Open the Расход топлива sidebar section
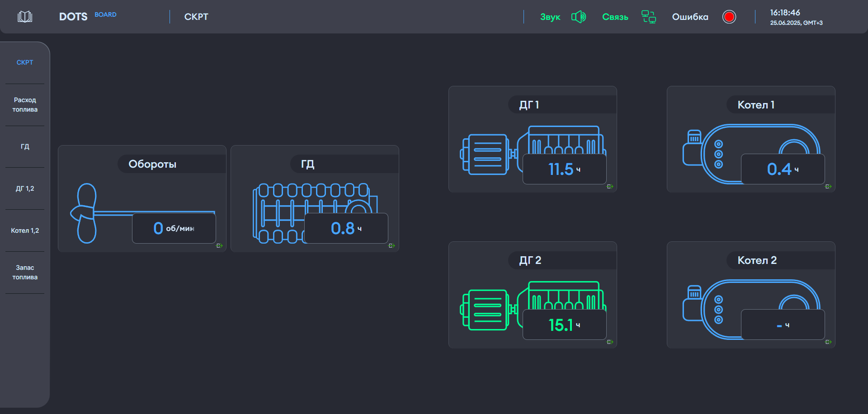Image resolution: width=868 pixels, height=414 pixels. coord(25,105)
